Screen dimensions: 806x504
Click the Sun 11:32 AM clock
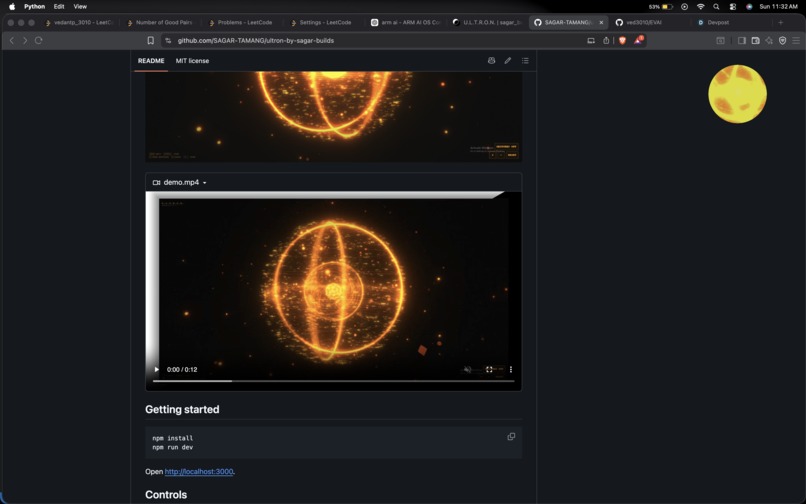778,6
